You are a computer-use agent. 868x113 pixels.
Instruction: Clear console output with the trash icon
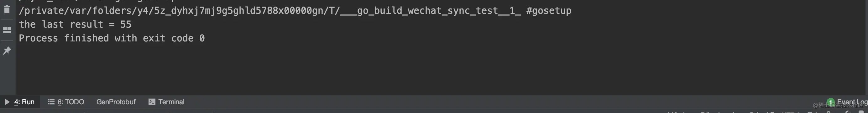(x=7, y=9)
